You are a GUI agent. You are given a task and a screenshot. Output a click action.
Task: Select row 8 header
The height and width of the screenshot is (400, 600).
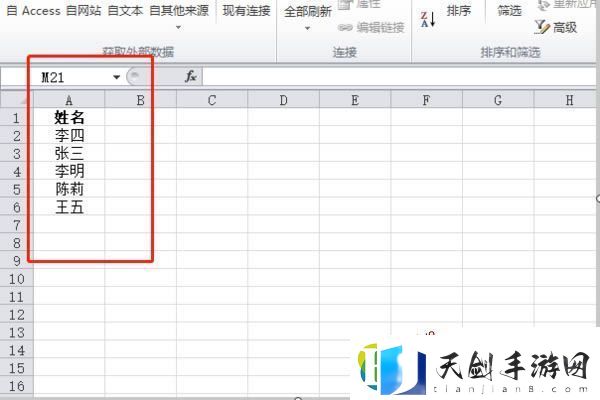point(16,243)
